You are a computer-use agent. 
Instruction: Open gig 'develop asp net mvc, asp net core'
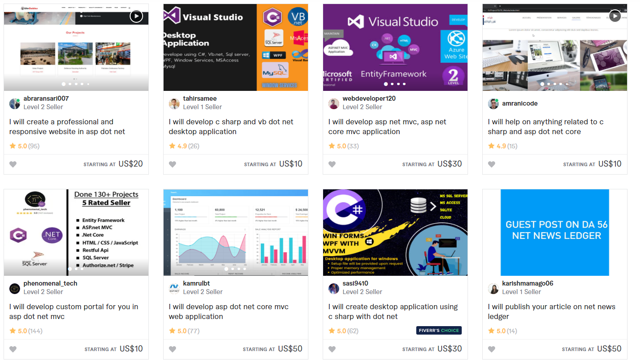[387, 127]
